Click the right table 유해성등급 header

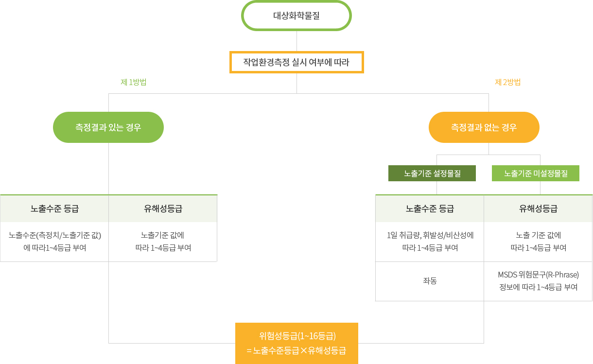(538, 208)
